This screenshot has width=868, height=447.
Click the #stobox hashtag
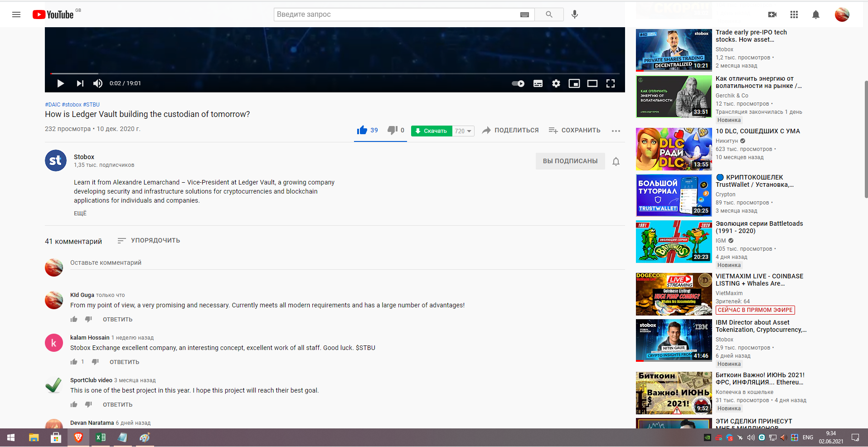pyautogui.click(x=72, y=105)
